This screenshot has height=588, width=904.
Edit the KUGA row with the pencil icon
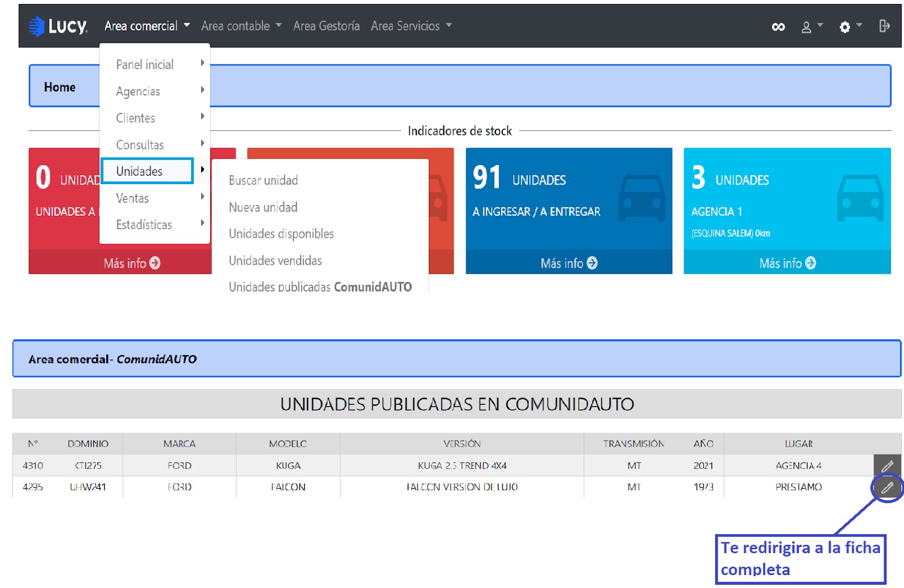pyautogui.click(x=887, y=466)
